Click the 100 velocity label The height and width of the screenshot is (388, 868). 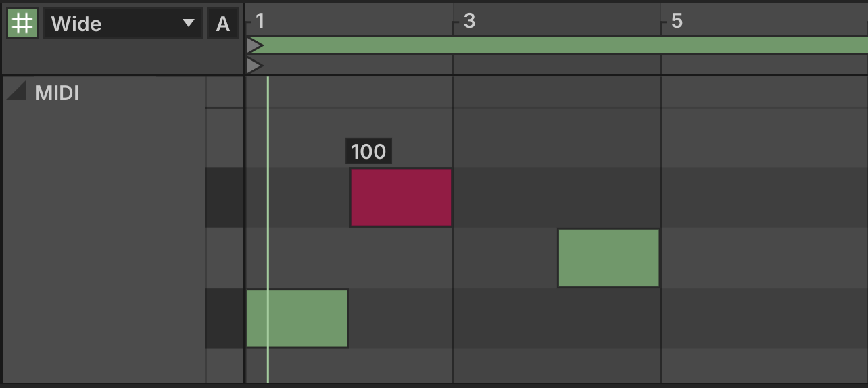(x=368, y=151)
